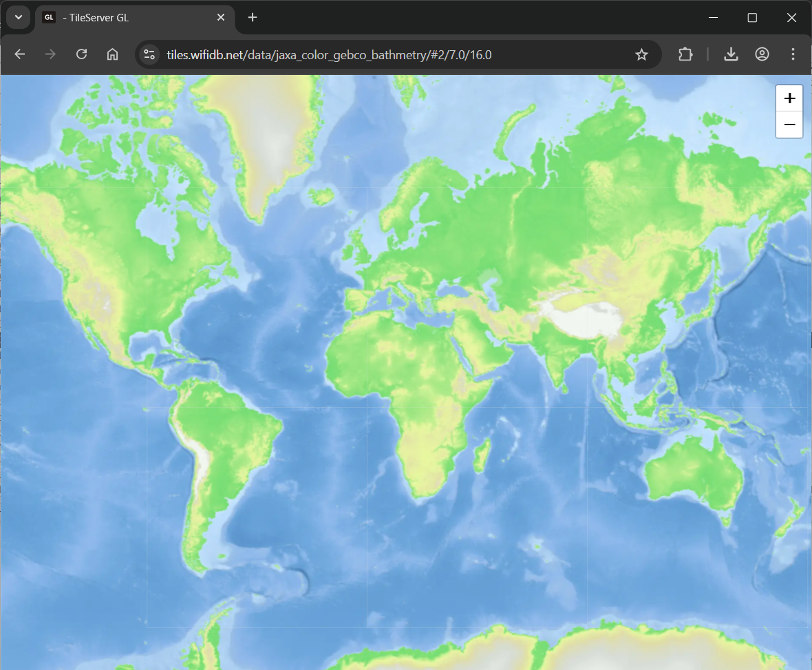This screenshot has height=670, width=812.
Task: Open the browser profile account icon
Action: pos(762,54)
